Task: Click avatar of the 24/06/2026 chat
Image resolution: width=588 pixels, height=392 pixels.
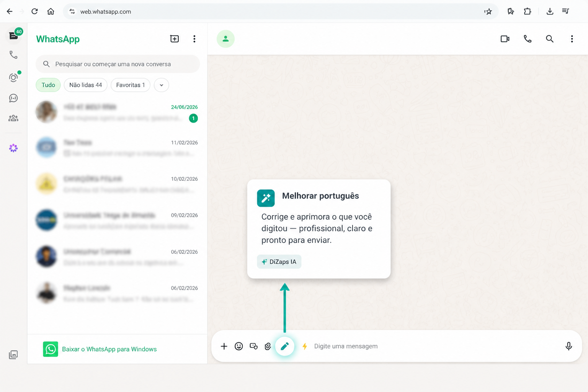Action: [46, 112]
